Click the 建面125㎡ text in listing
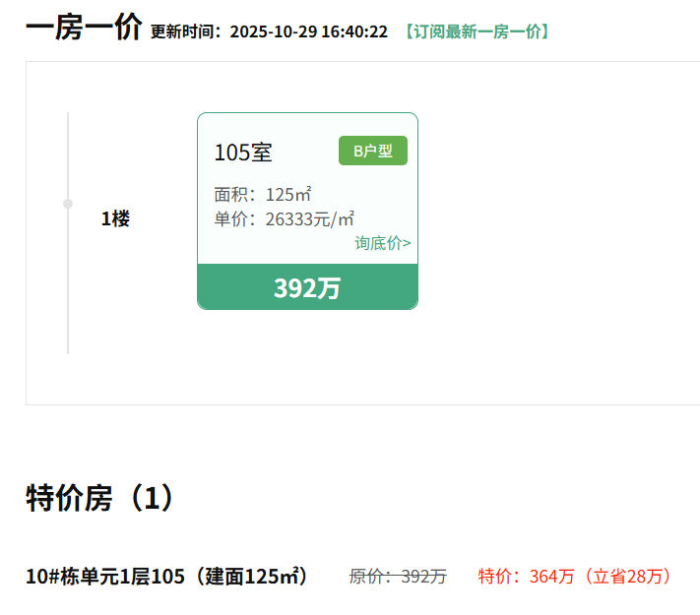Screen dimensions: 700x615 [x=255, y=577]
